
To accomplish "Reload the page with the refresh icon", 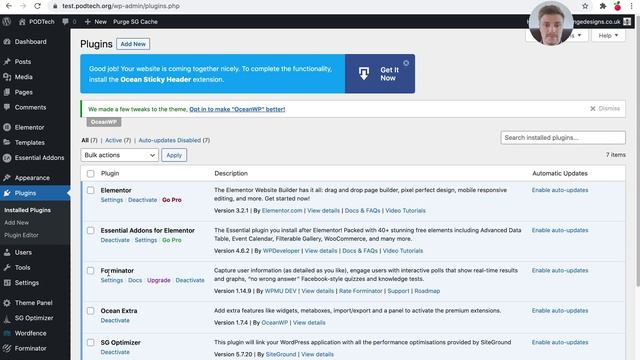I will coord(37,6).
